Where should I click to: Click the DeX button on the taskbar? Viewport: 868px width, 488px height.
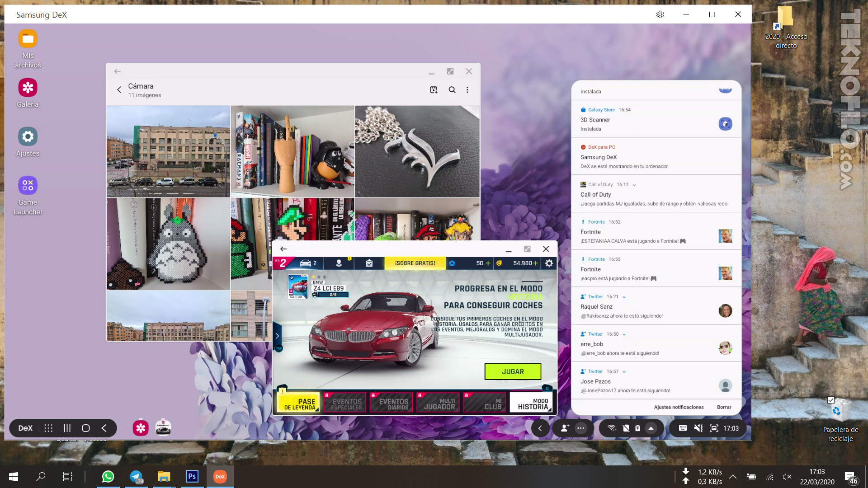tap(25, 428)
